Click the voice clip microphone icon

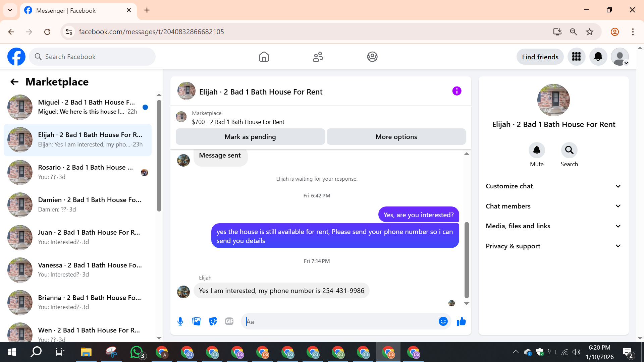[x=180, y=321]
